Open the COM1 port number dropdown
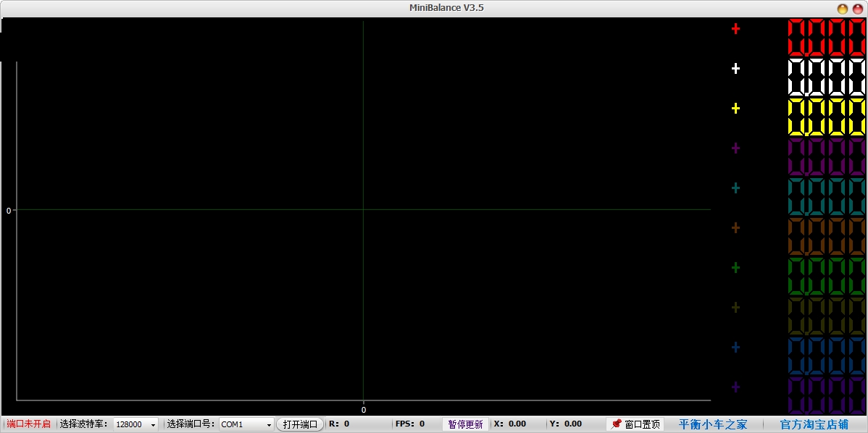This screenshot has height=433, width=868. pyautogui.click(x=247, y=424)
